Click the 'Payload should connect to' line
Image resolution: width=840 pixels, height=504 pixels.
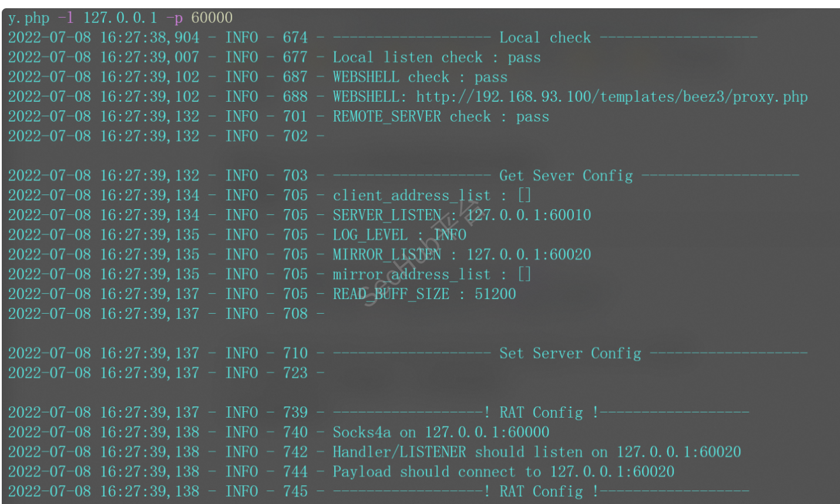tap(503, 472)
